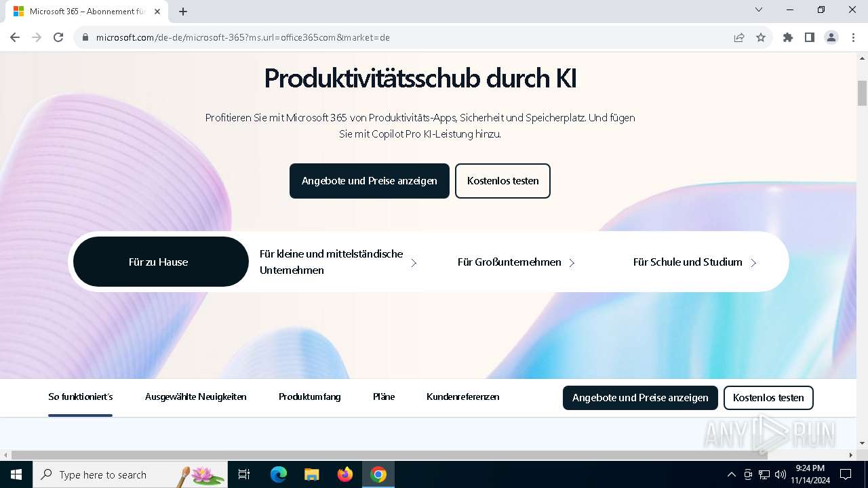Screen dimensions: 868x488
Task: Open a new browser tab
Action: point(183,12)
